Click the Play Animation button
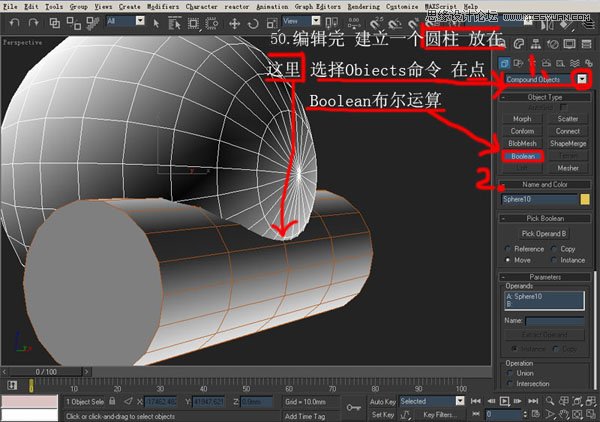The width and height of the screenshot is (600, 422). [504, 401]
